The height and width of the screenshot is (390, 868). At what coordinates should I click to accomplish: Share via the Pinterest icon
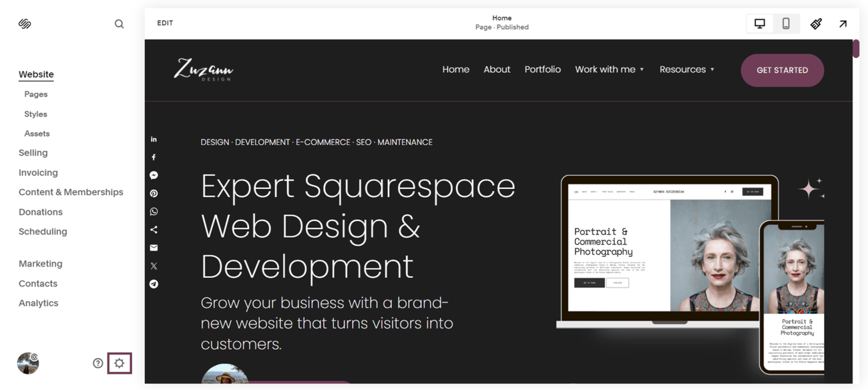pyautogui.click(x=154, y=193)
